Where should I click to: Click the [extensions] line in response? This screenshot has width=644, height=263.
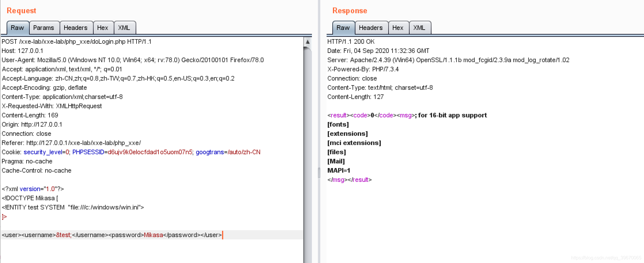tap(348, 134)
